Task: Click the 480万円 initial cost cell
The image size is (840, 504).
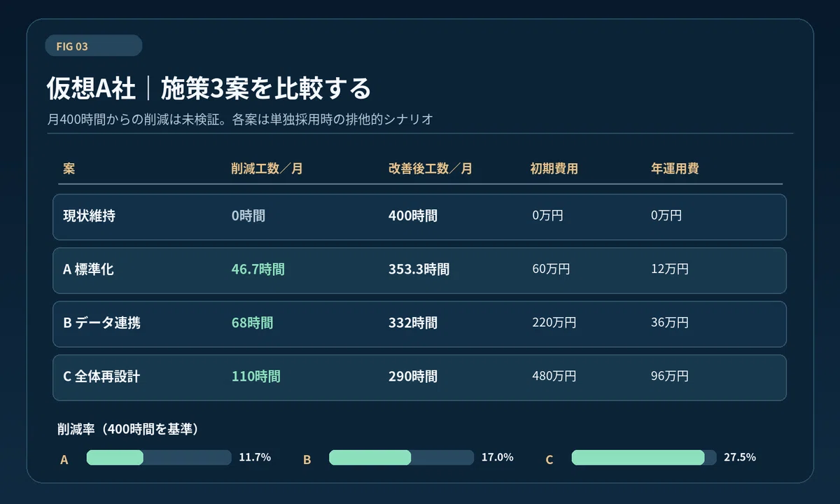Action: click(x=554, y=377)
